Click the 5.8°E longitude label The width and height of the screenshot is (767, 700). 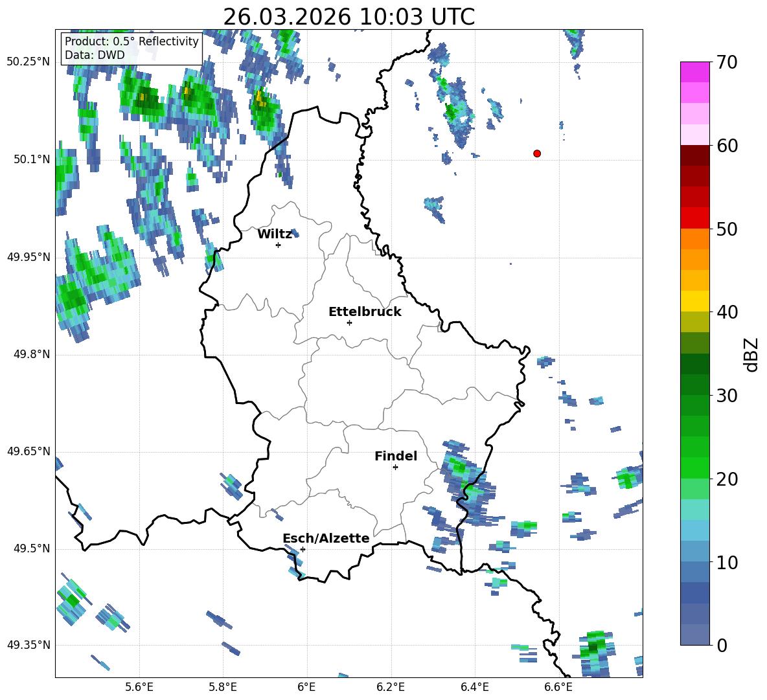click(223, 688)
